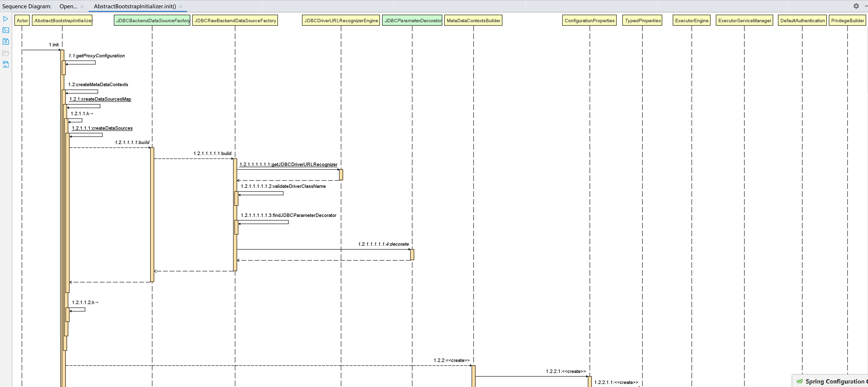Select the JDBCBackendDataSourceFactory participant box
This screenshot has width=868, height=387.
pos(152,21)
